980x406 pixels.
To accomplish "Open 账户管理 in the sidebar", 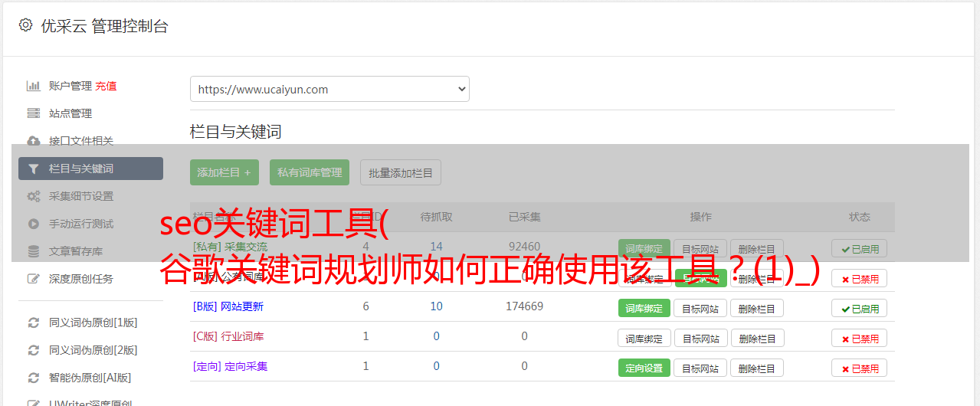I will click(x=70, y=86).
